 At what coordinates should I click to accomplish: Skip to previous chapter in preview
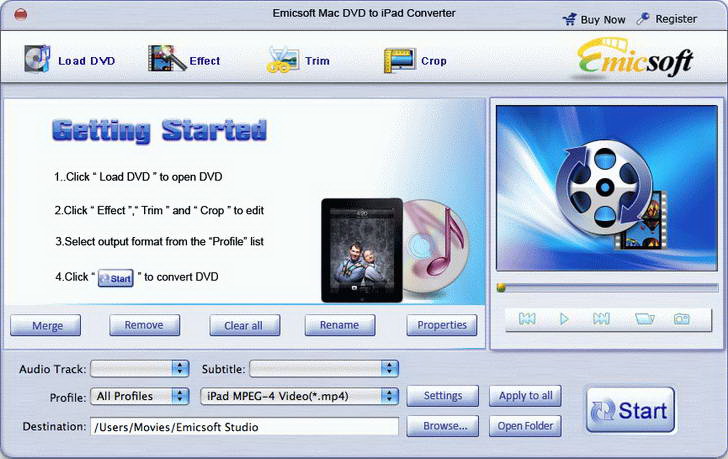[527, 319]
